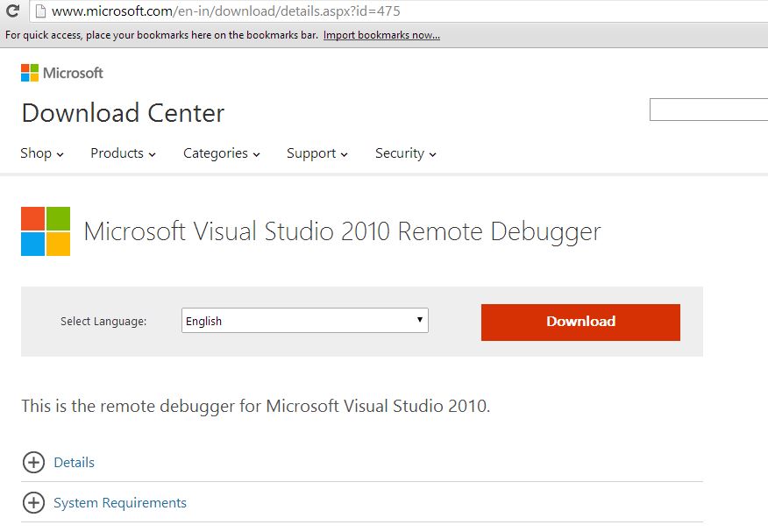The image size is (768, 532).
Task: Open the Support menu
Action: click(x=316, y=153)
